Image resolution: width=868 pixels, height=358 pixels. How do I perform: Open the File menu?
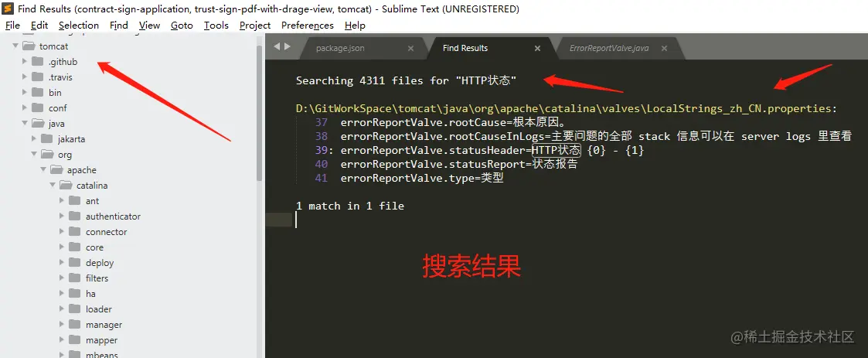point(12,26)
